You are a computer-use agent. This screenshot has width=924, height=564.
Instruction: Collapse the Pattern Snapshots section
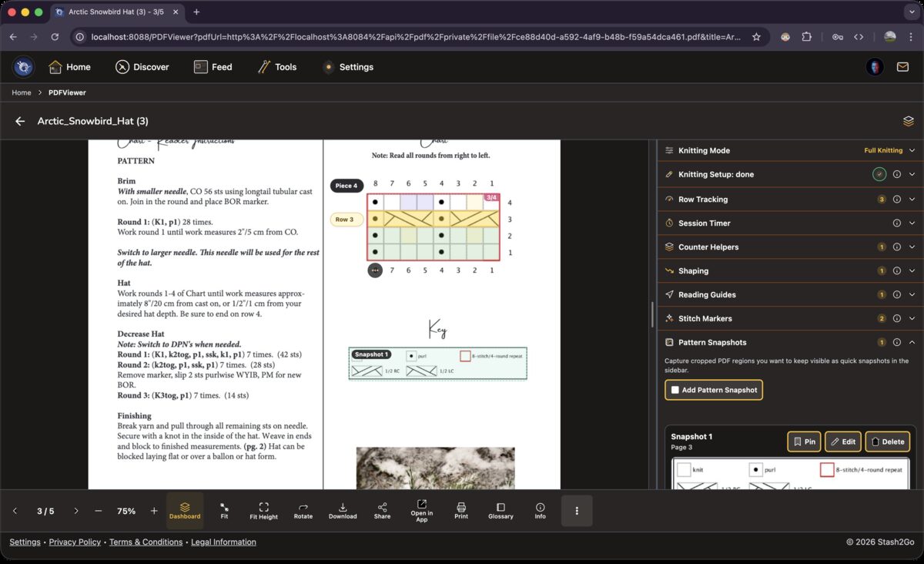click(x=913, y=342)
